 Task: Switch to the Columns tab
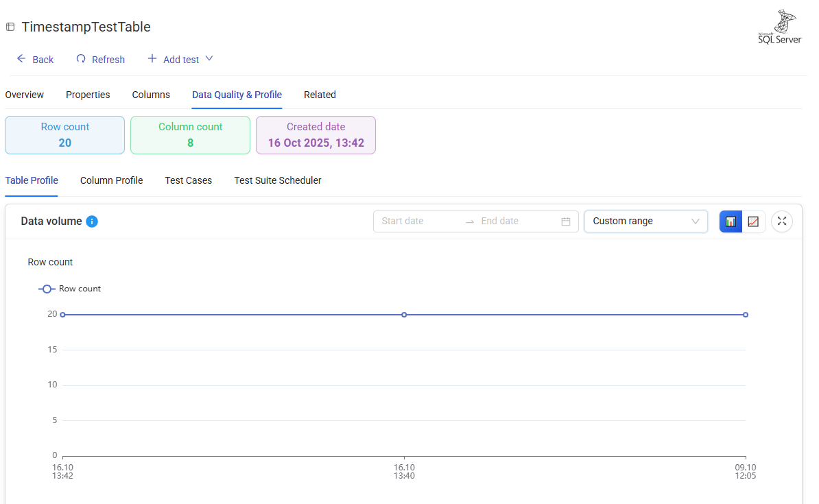pos(151,95)
